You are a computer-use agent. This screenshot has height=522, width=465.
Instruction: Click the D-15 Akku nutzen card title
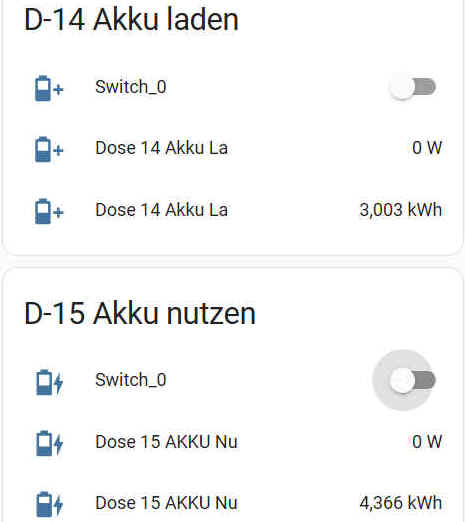(140, 314)
